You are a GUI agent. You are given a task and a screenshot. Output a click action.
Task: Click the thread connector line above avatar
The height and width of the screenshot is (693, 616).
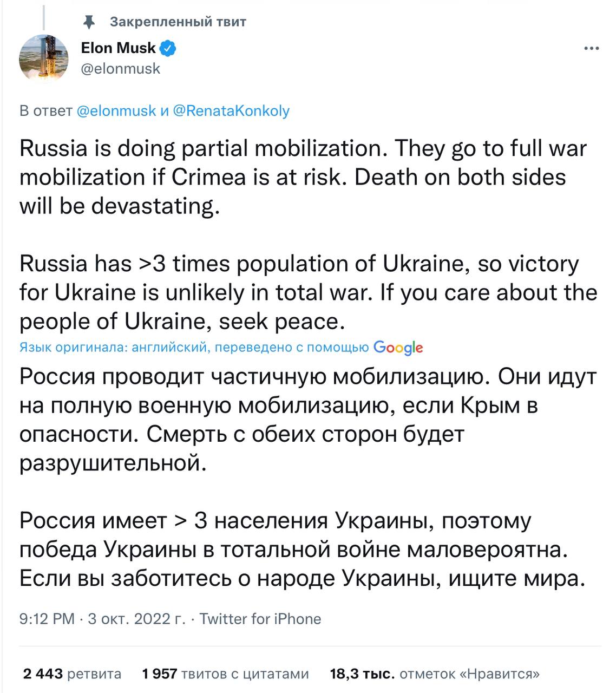(x=44, y=15)
